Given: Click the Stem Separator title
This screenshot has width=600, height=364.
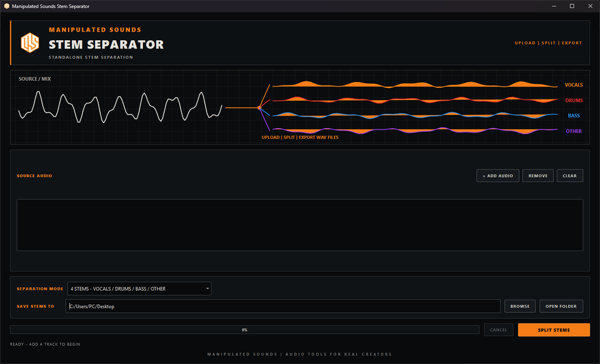Looking at the screenshot, I should pos(106,44).
